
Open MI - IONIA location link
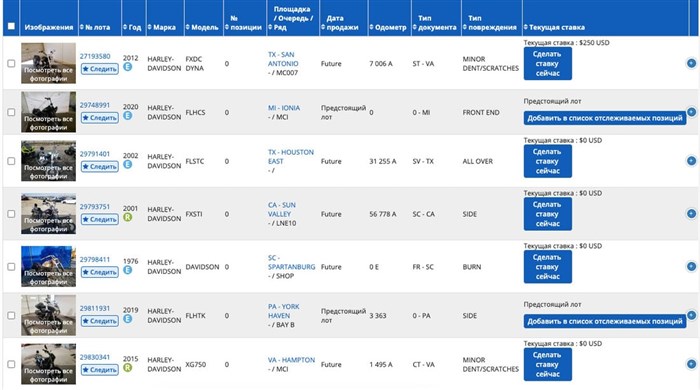[284, 108]
